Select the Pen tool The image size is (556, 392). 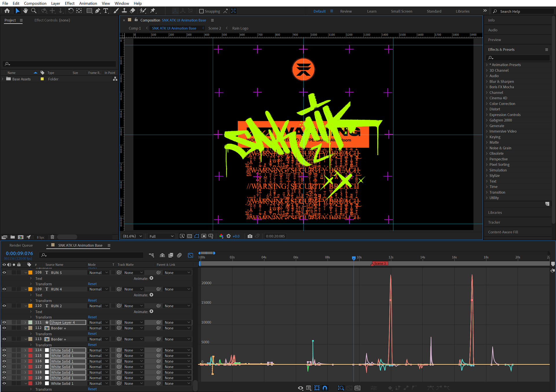point(98,11)
